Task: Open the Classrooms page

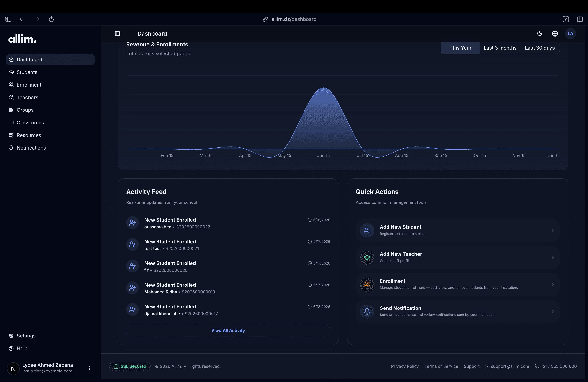Action: pos(50,123)
